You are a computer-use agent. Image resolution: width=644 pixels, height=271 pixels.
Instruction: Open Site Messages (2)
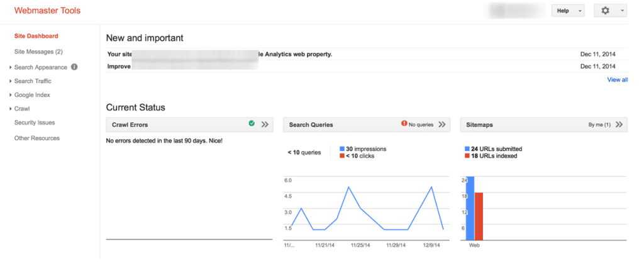click(38, 52)
